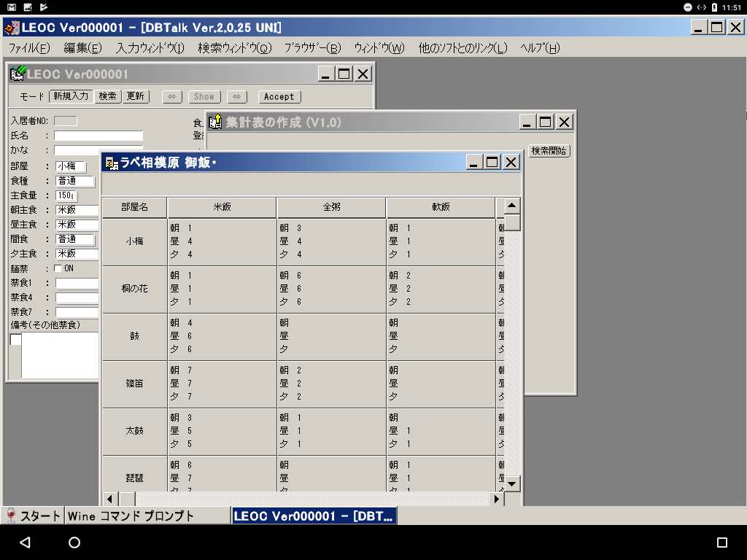The image size is (747, 560).
Task: Open the スタート menu with wine glass icon
Action: click(33, 516)
